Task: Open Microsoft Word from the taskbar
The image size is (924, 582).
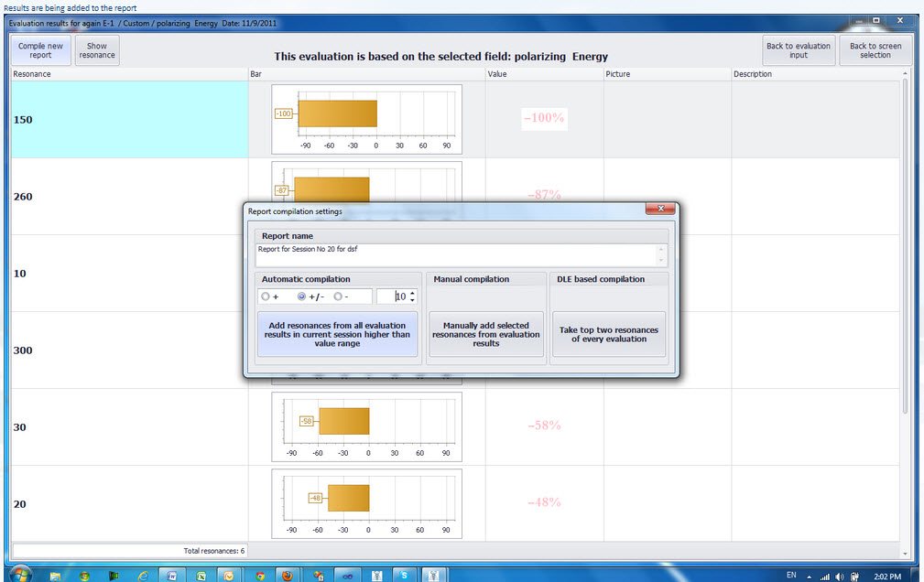Action: coord(171,576)
